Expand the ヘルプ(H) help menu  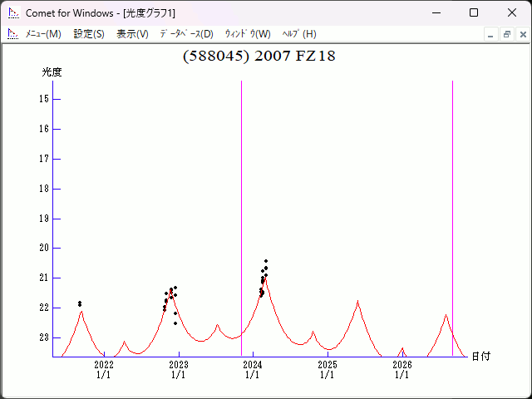(x=299, y=34)
